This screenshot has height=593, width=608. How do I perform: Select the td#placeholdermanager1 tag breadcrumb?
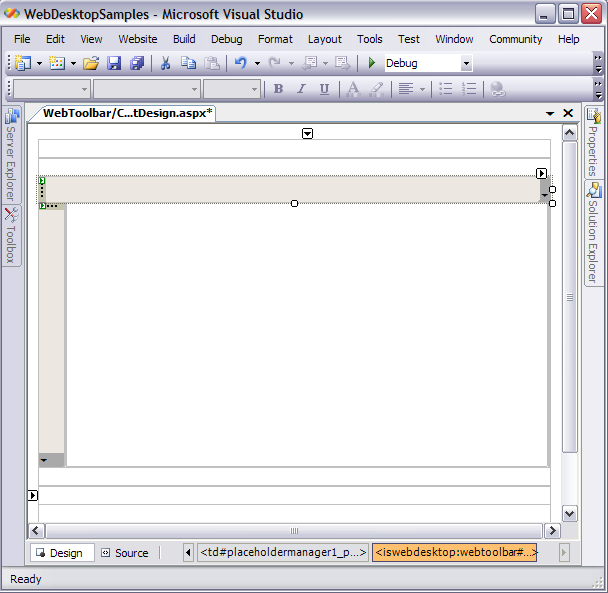[283, 552]
